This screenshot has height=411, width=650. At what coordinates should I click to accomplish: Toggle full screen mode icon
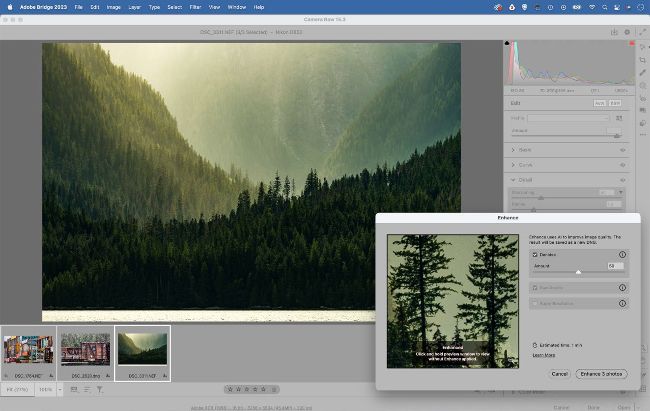click(x=641, y=32)
